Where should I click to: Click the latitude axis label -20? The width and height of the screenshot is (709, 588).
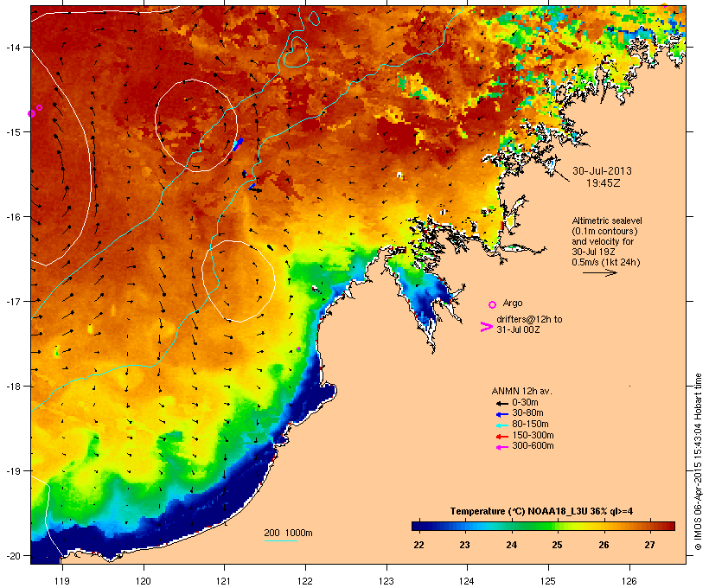click(x=13, y=556)
